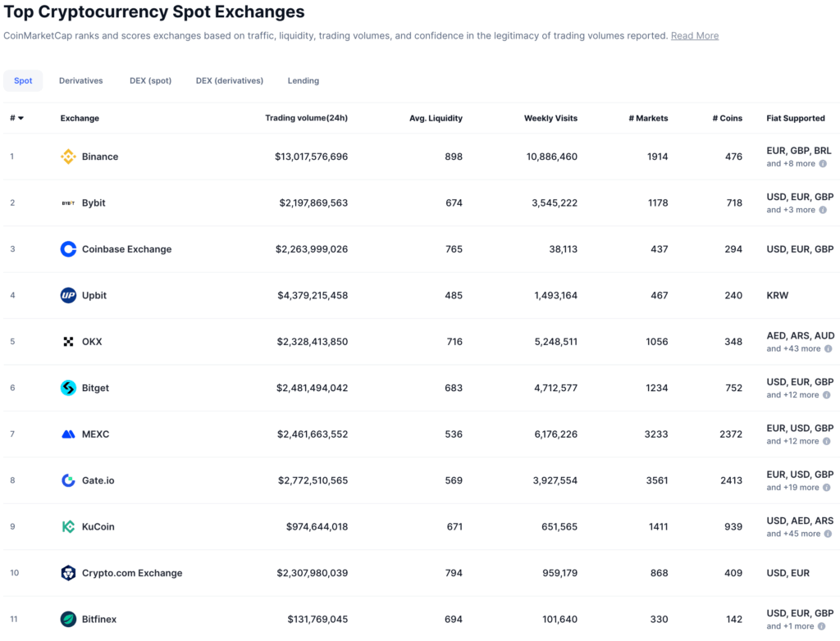Viewport: 840px width, 641px height.
Task: Open the rank column sort dropdown
Action: coord(16,118)
